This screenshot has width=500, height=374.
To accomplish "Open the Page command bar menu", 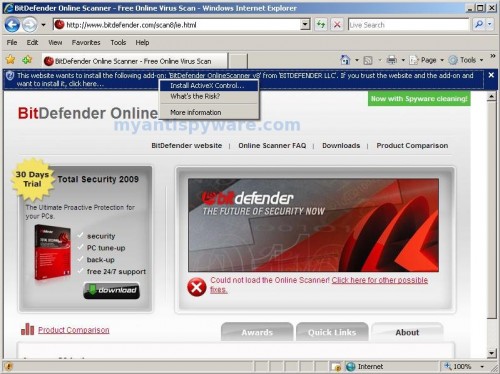I will click(427, 60).
